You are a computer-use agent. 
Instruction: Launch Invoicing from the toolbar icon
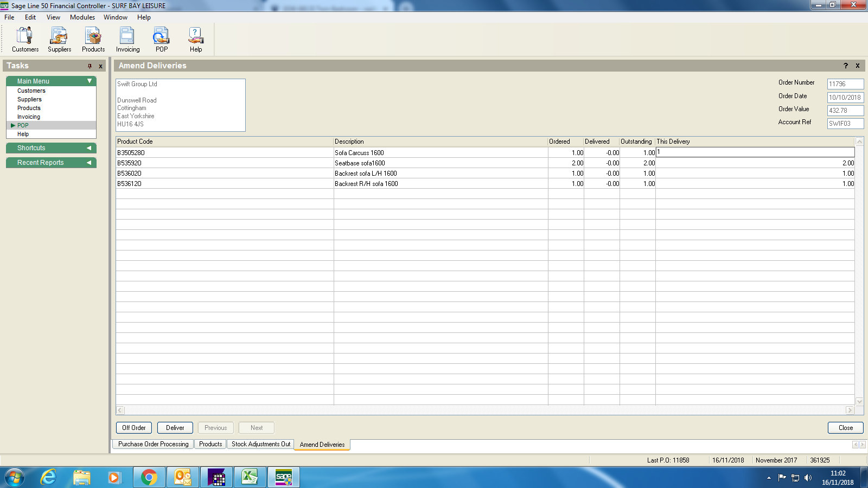click(127, 40)
